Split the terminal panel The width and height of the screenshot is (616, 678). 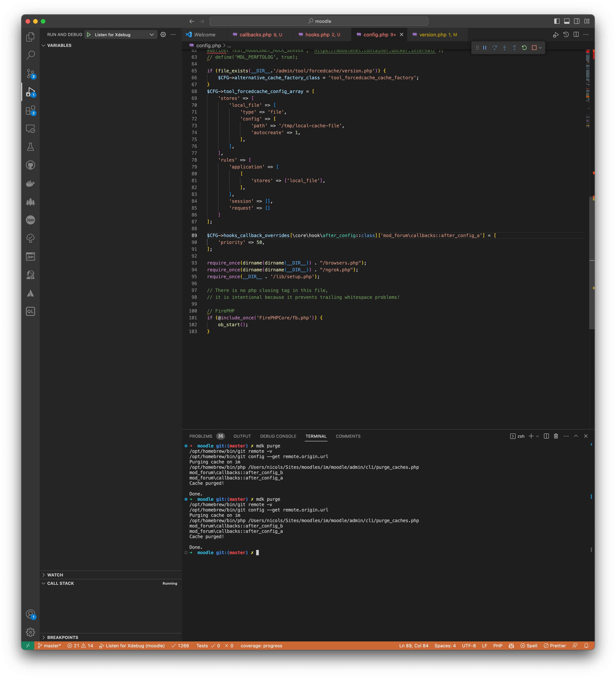tap(546, 436)
